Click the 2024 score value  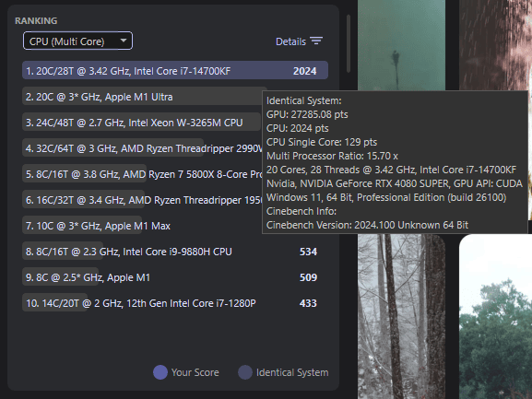(304, 71)
